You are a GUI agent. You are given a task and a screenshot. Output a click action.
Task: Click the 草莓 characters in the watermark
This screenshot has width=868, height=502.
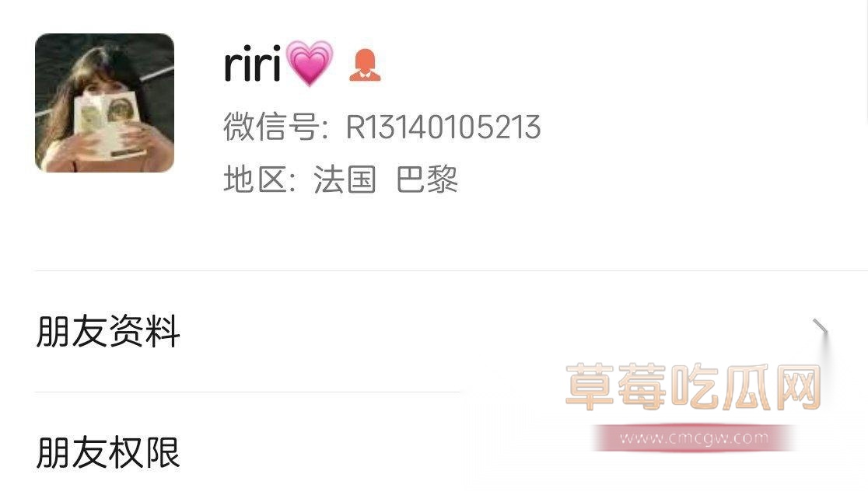(616, 387)
